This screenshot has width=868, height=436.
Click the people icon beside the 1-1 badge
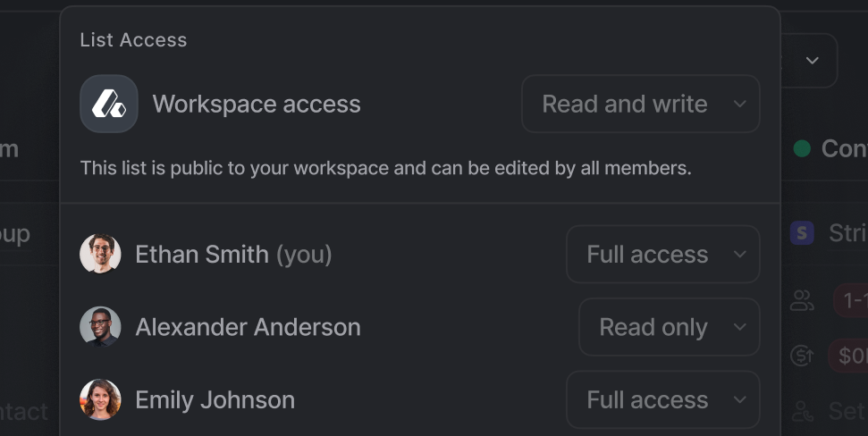(x=802, y=301)
